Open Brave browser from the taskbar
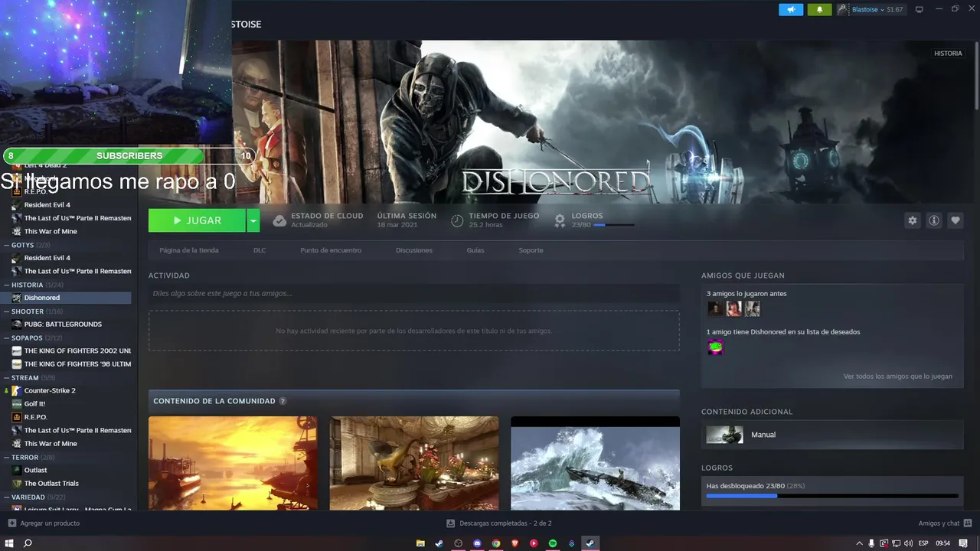 click(514, 543)
